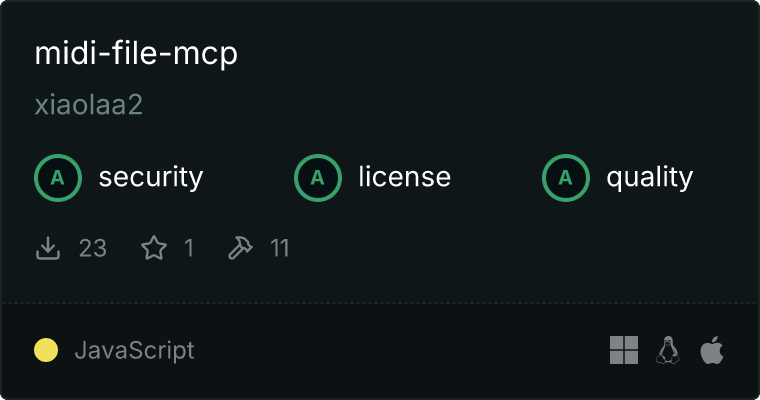Click the security label text

click(x=151, y=177)
